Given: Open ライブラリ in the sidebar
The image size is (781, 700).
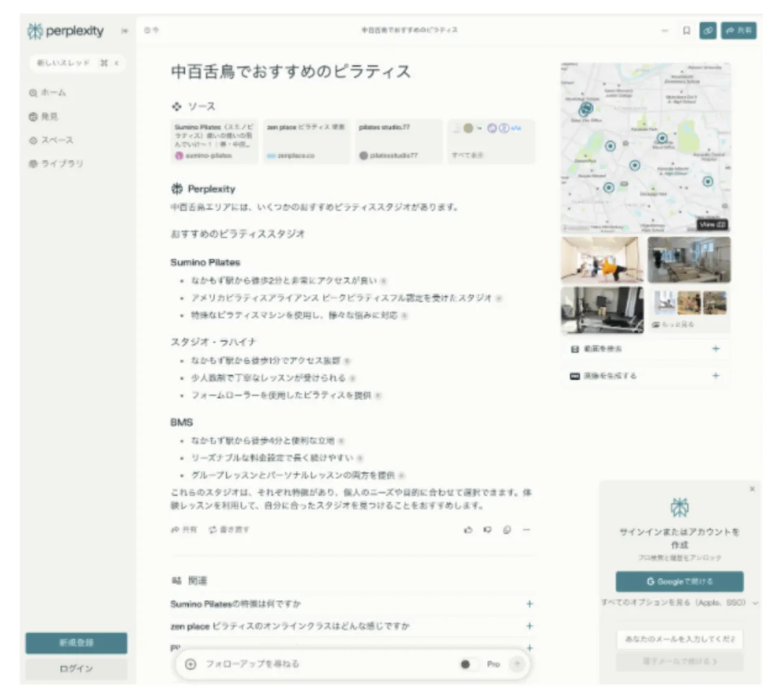Looking at the screenshot, I should (56, 163).
